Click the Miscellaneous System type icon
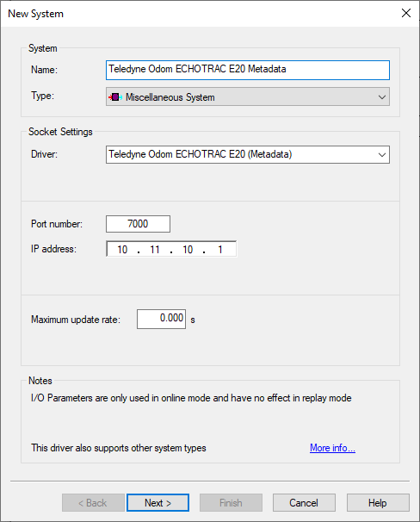Viewport: 420px width, 522px height. pyautogui.click(x=115, y=97)
